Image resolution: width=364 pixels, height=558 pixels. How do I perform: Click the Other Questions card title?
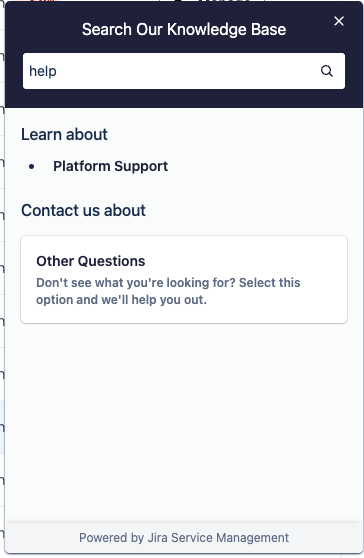(91, 261)
